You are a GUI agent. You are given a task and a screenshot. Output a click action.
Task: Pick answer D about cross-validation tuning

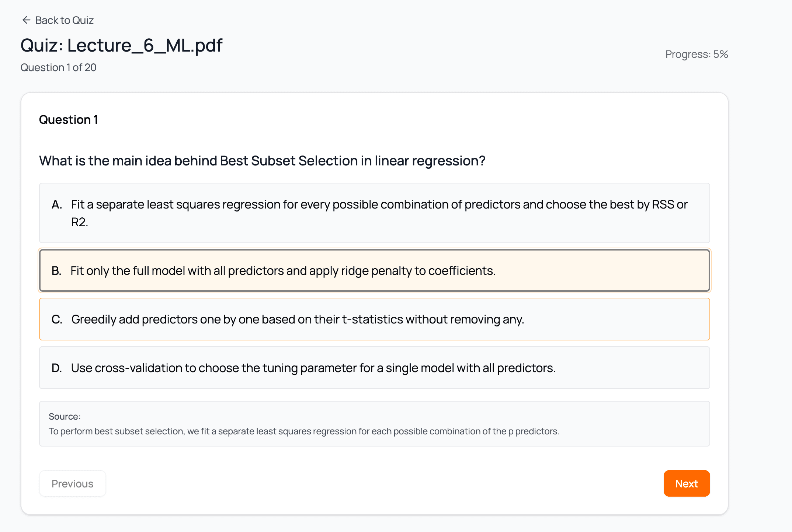(x=374, y=368)
